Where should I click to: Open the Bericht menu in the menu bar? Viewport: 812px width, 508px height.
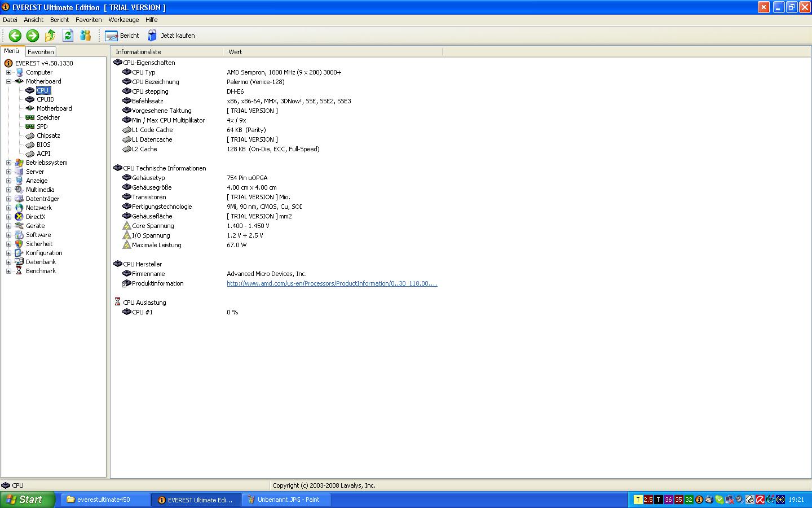point(60,20)
